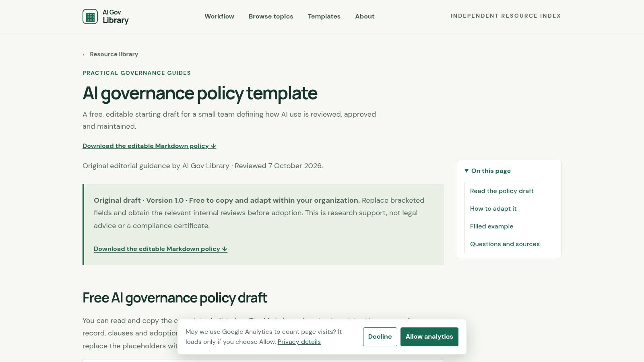Open Browse topics in navigation
This screenshot has width=644, height=362.
pos(271,16)
